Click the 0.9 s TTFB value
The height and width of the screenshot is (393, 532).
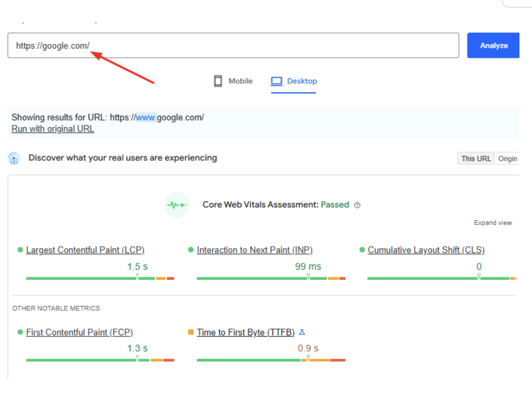coord(308,348)
